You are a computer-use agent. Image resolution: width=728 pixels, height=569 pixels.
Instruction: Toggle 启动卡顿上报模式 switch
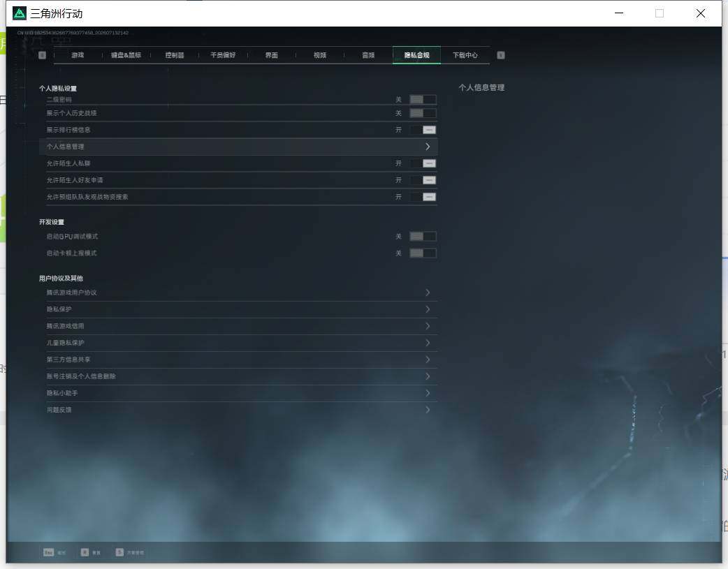coord(423,253)
